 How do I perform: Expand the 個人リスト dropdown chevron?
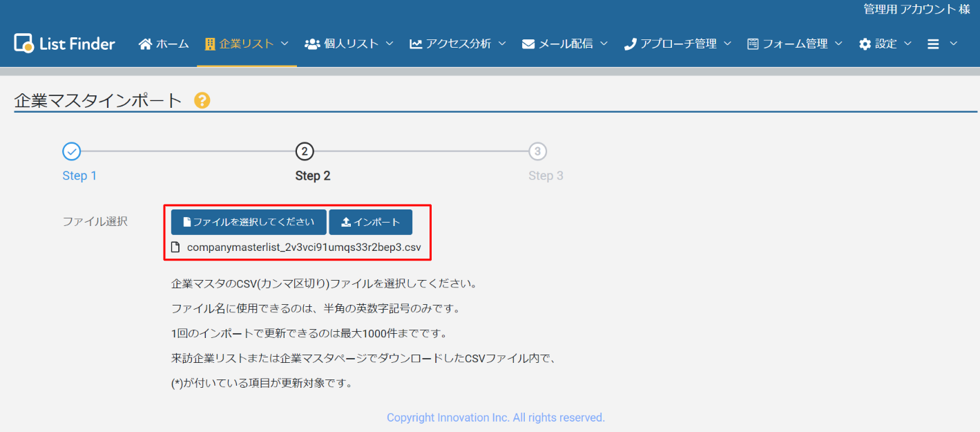pyautogui.click(x=390, y=44)
